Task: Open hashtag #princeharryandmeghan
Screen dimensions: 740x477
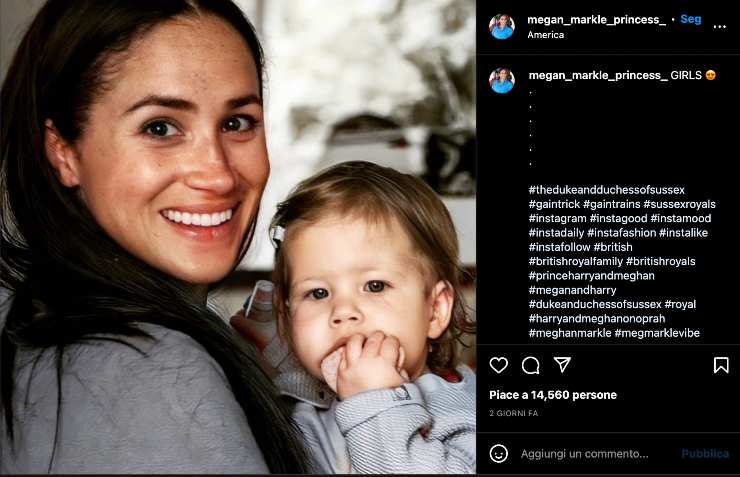Action: coord(591,276)
